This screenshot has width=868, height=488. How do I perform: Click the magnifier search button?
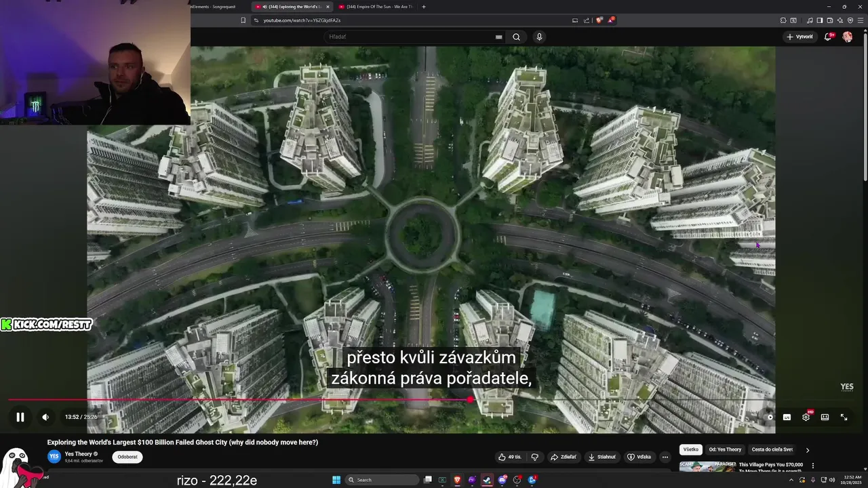(516, 37)
